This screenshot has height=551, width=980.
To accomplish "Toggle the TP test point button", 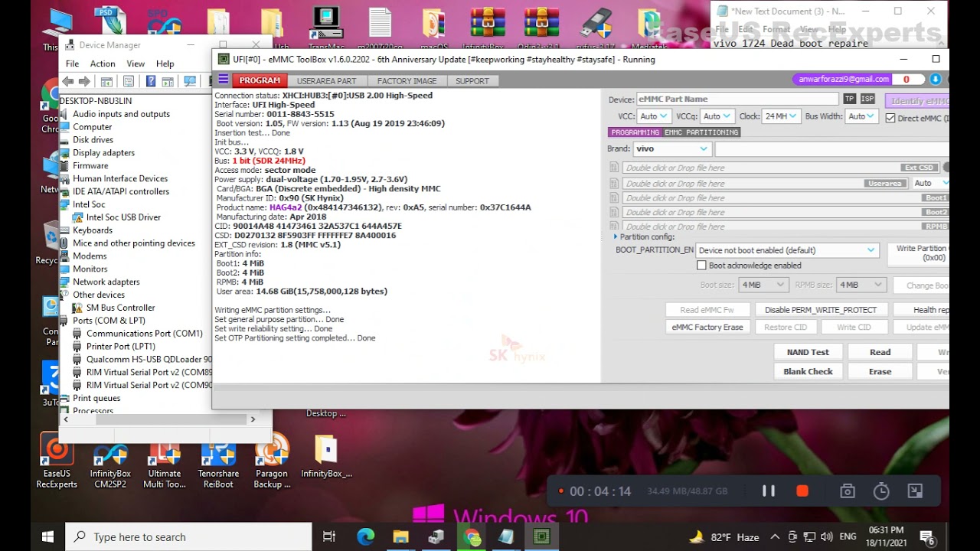I will pyautogui.click(x=849, y=99).
